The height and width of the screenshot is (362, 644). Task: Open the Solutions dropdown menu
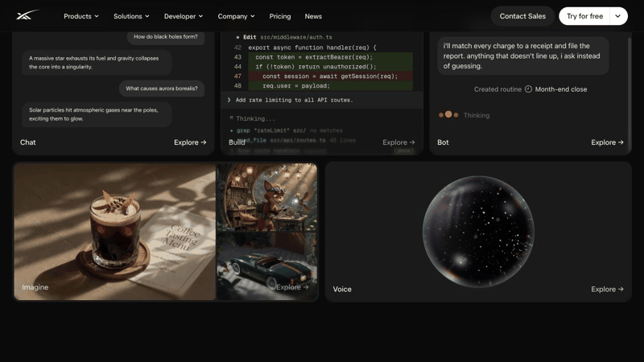pos(131,16)
